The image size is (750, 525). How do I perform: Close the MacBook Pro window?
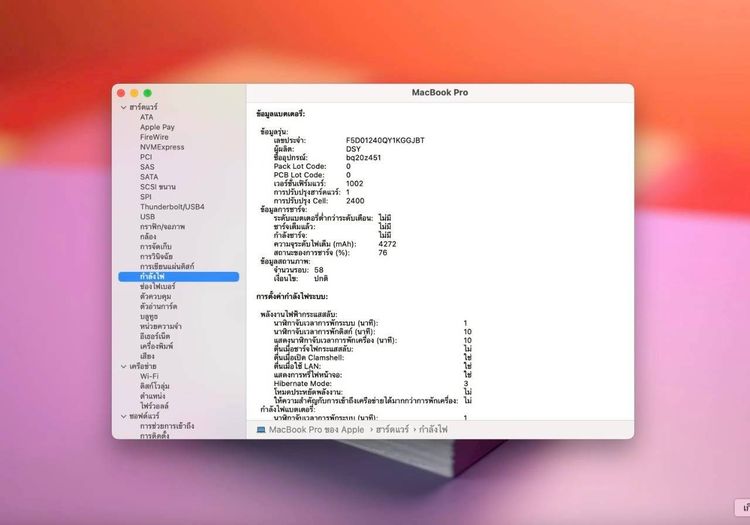click(x=121, y=93)
